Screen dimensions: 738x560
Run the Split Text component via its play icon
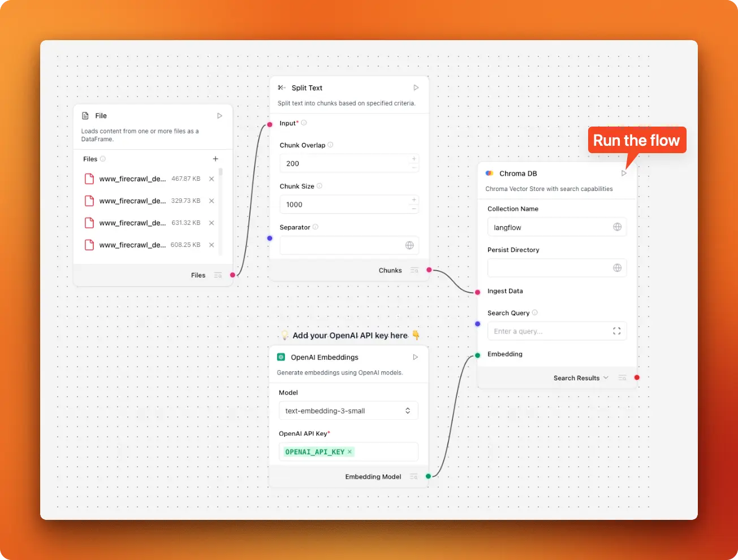point(416,88)
